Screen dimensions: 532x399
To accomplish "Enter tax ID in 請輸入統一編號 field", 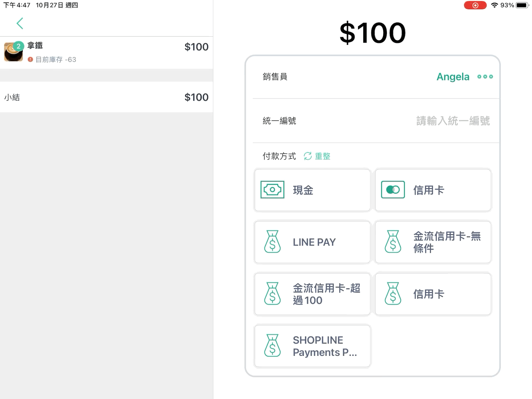I will (x=453, y=121).
